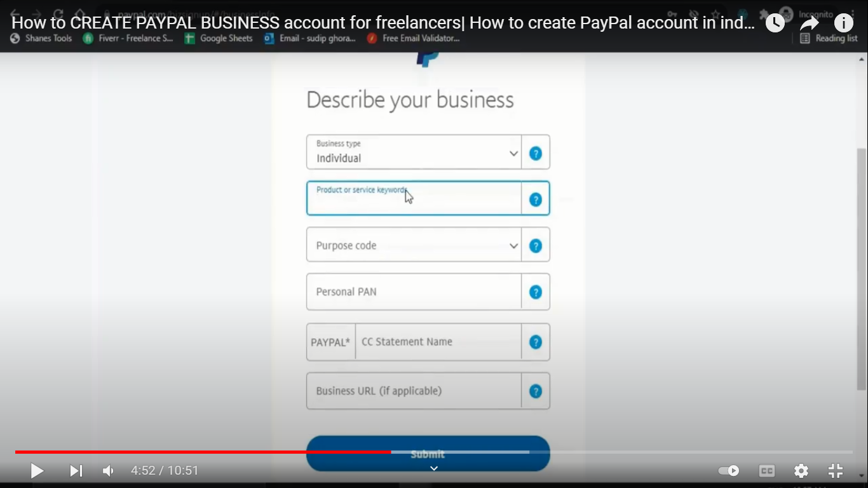This screenshot has height=488, width=868.
Task: Open help for Business type
Action: [536, 153]
